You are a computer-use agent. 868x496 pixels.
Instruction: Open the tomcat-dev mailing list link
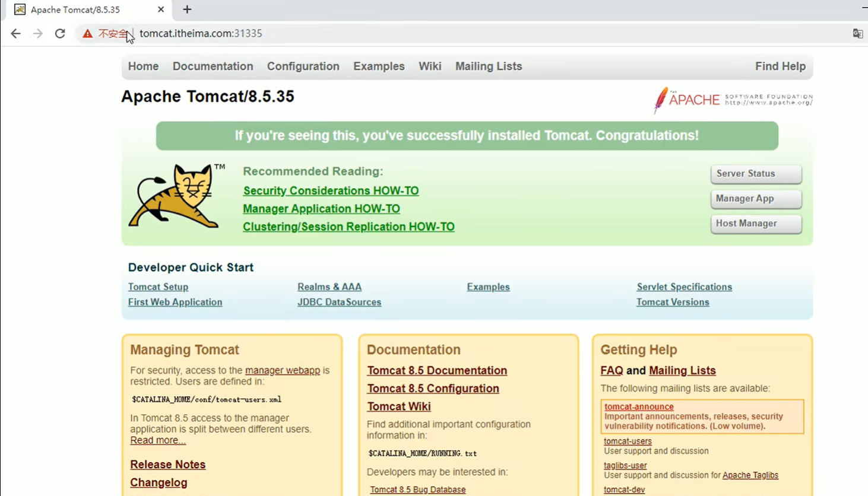(624, 490)
